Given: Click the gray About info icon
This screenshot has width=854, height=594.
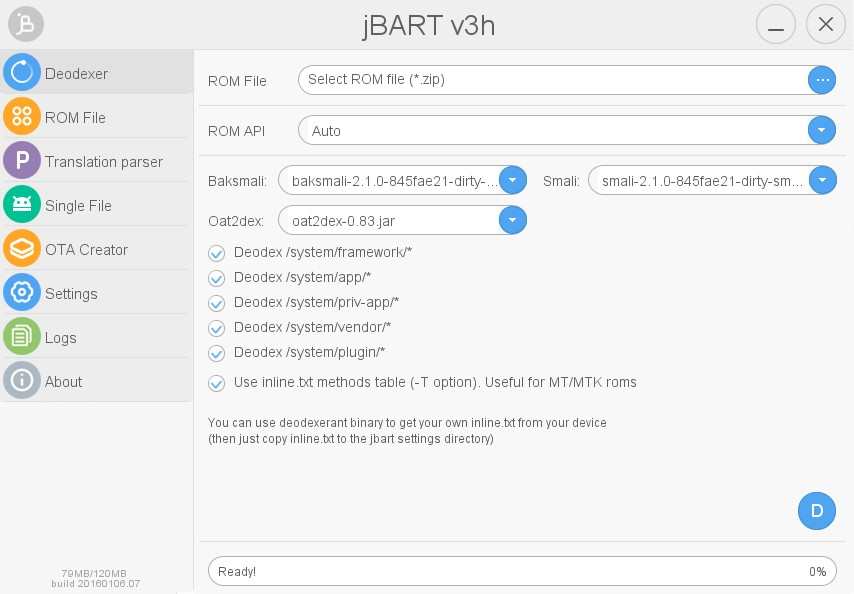Looking at the screenshot, I should point(22,381).
